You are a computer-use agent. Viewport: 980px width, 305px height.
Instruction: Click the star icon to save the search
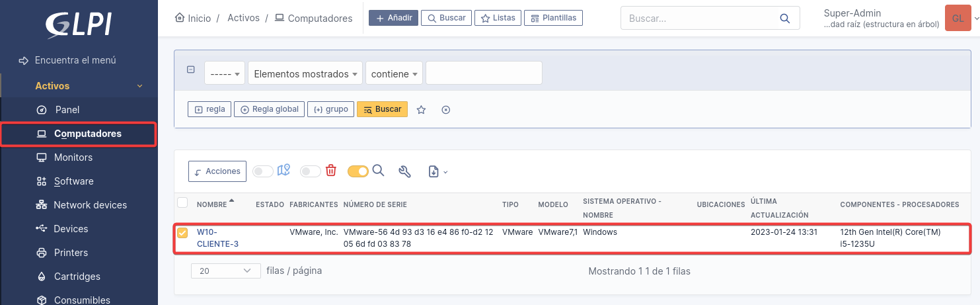click(x=421, y=110)
